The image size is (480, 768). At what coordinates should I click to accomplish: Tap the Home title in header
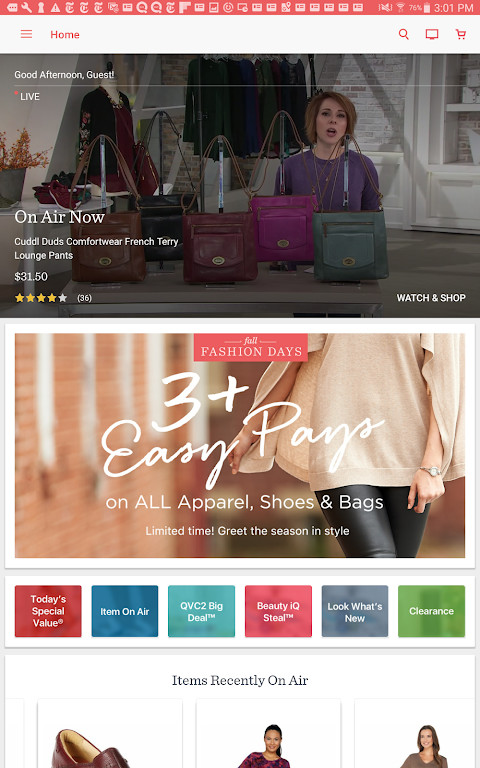pyautogui.click(x=65, y=34)
